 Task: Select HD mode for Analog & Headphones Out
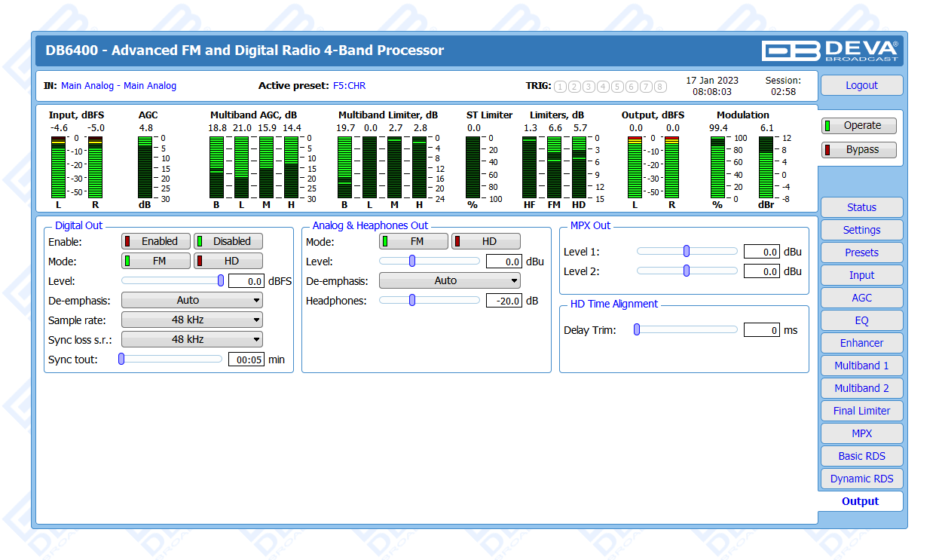(x=486, y=241)
